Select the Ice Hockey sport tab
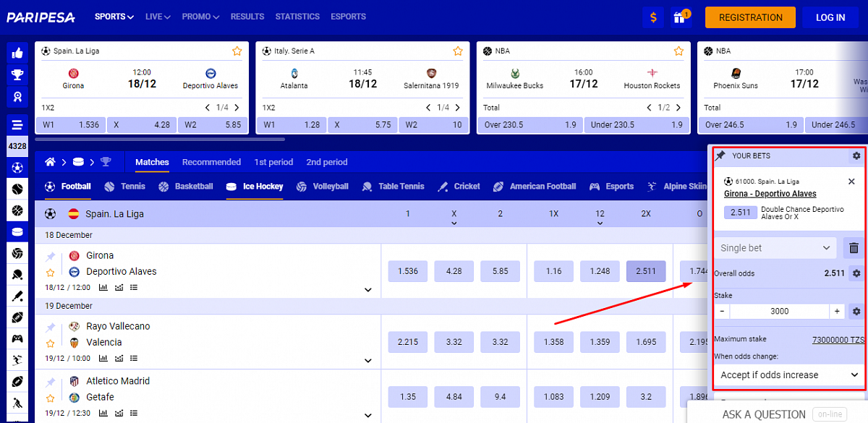 click(x=255, y=187)
